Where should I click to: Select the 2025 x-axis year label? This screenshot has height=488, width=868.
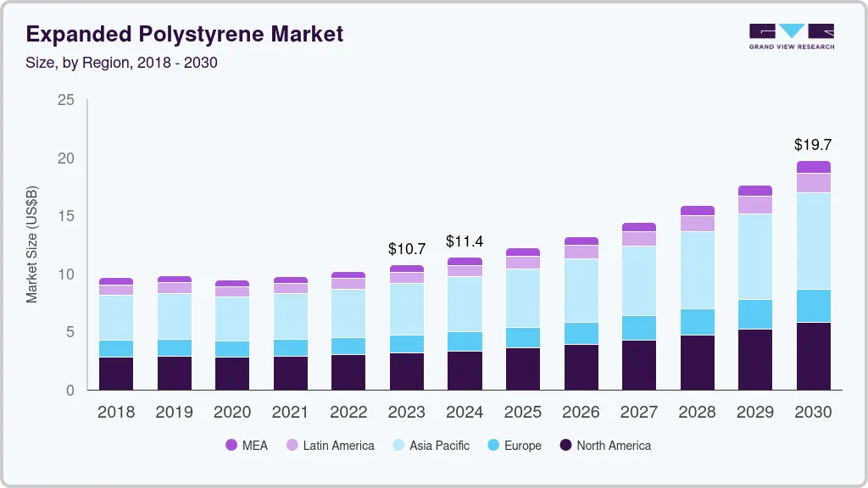[x=523, y=413]
